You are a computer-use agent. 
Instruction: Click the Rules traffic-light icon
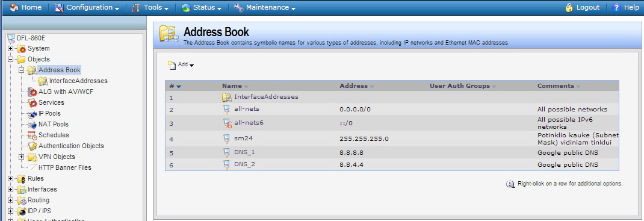pyautogui.click(x=22, y=179)
